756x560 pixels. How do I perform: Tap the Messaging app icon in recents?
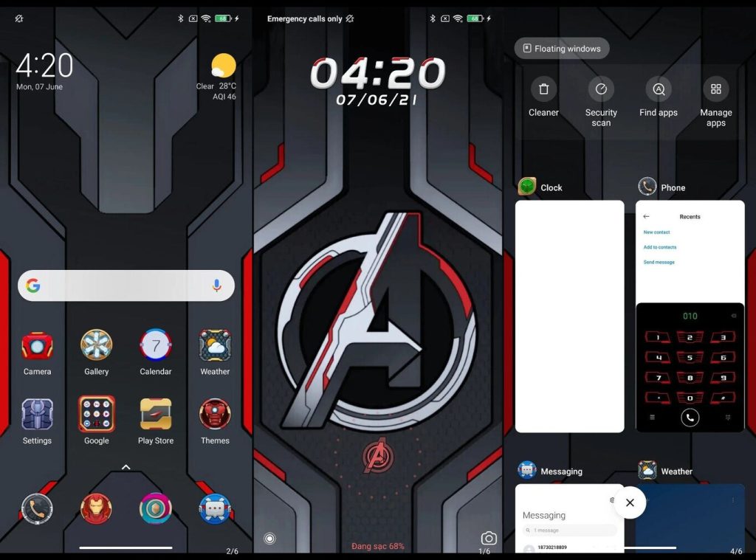(527, 470)
